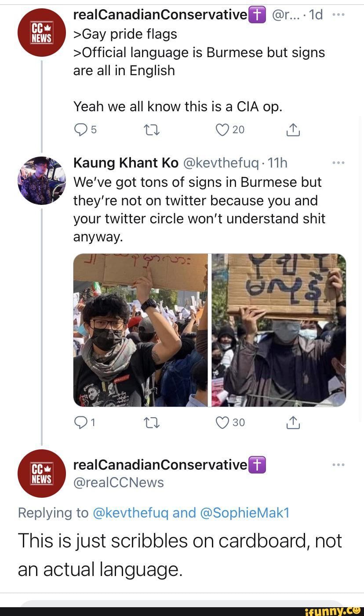Viewport: 364px width, 616px height.
Task: Like Kaung Khant Ko's reply
Action: coord(222,423)
